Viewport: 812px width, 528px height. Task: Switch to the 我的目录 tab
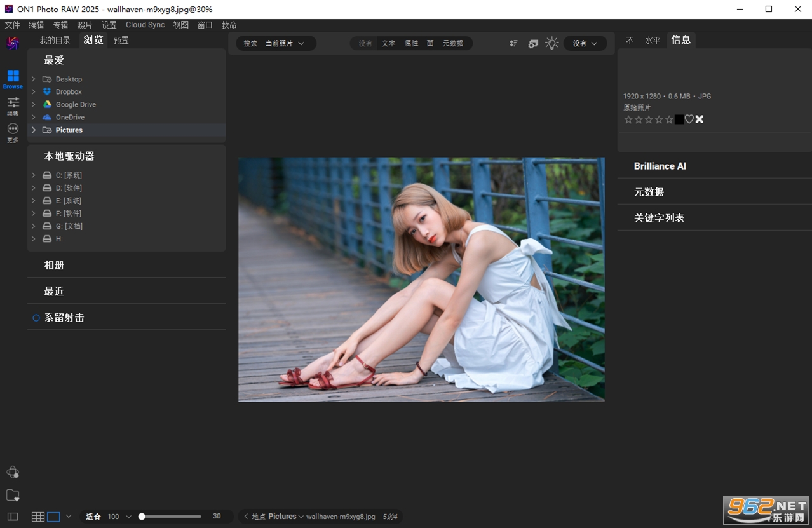point(55,40)
